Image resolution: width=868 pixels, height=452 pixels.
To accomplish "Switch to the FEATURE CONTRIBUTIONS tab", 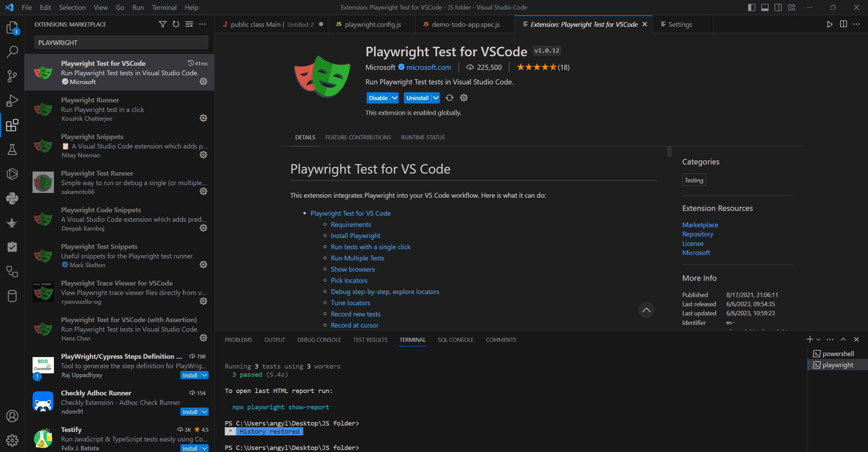I will pos(358,137).
